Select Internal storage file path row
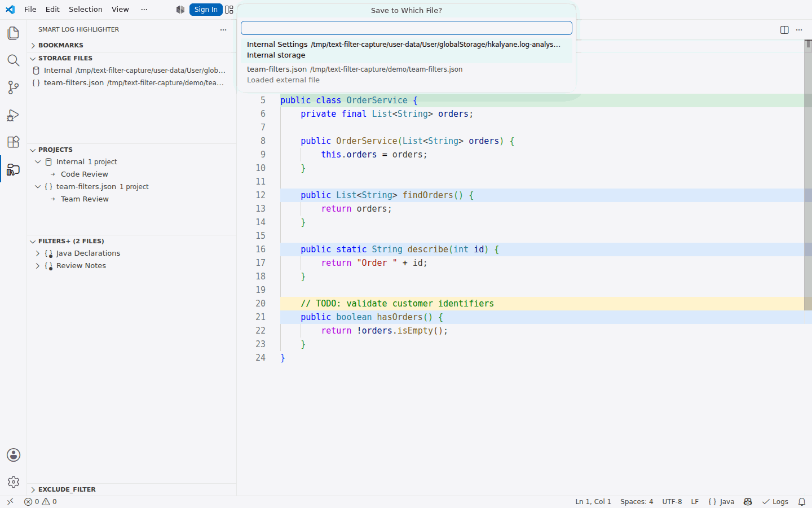 tap(132, 71)
